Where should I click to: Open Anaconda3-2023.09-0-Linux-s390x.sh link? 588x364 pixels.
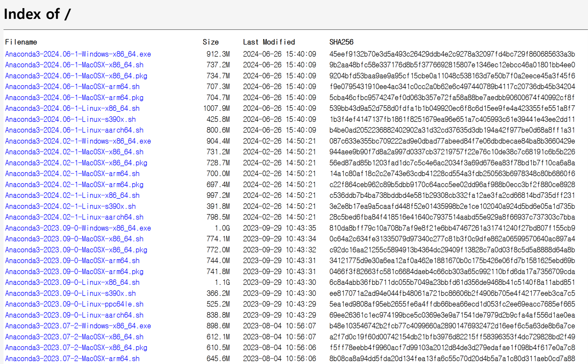(x=70, y=294)
